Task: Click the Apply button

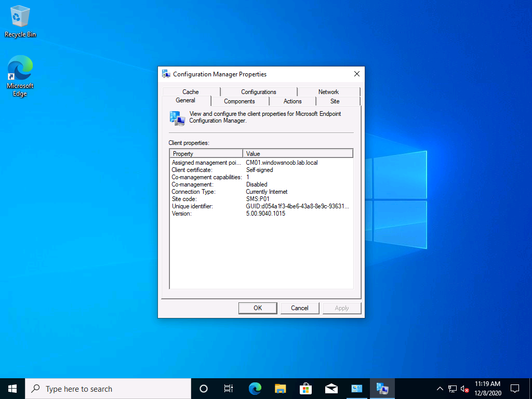Action: (342, 308)
